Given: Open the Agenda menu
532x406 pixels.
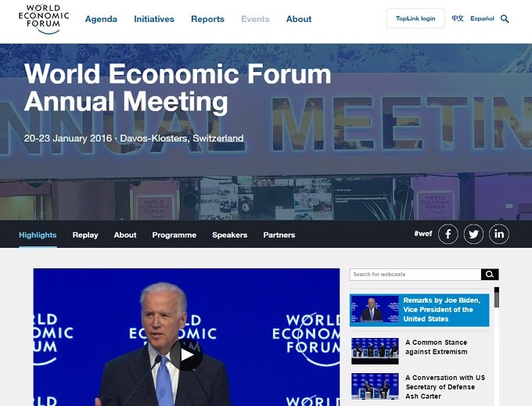Looking at the screenshot, I should click(x=101, y=19).
